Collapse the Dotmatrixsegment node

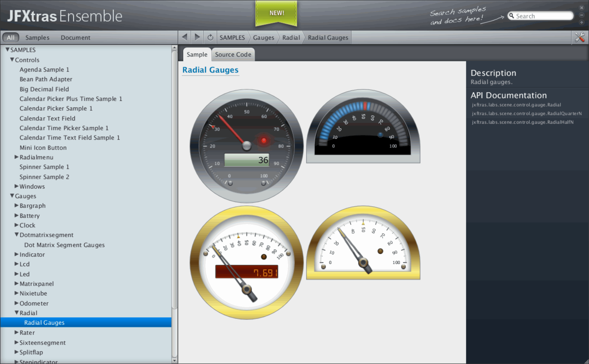(x=16, y=235)
